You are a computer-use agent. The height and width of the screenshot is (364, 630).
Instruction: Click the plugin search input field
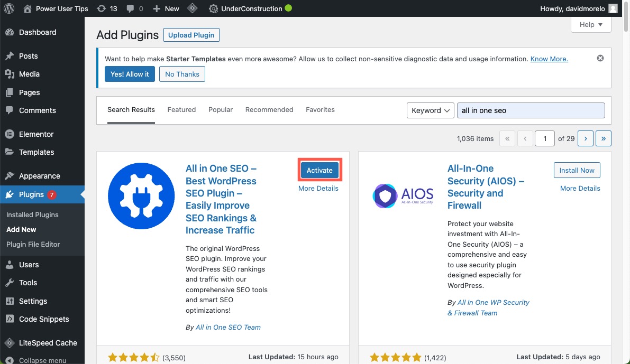530,110
